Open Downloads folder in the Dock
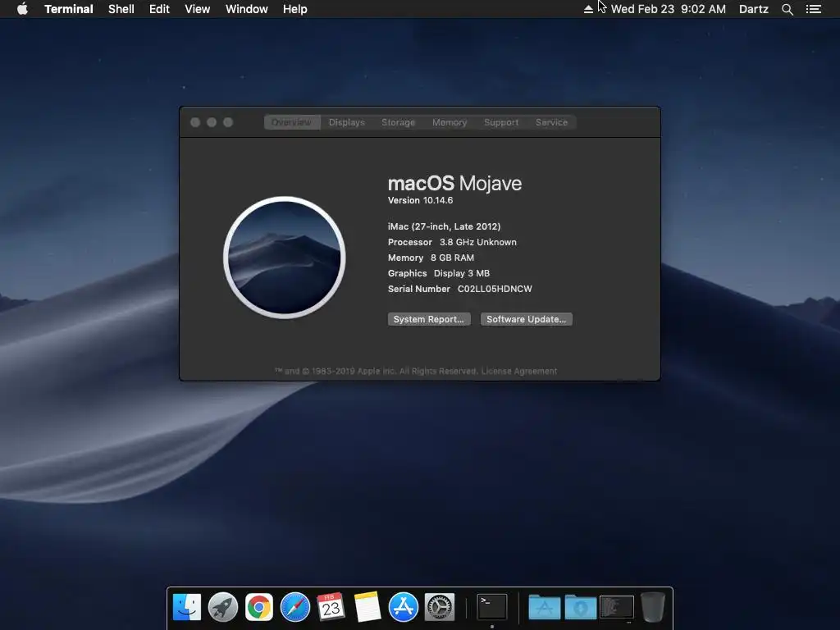 pyautogui.click(x=580, y=607)
